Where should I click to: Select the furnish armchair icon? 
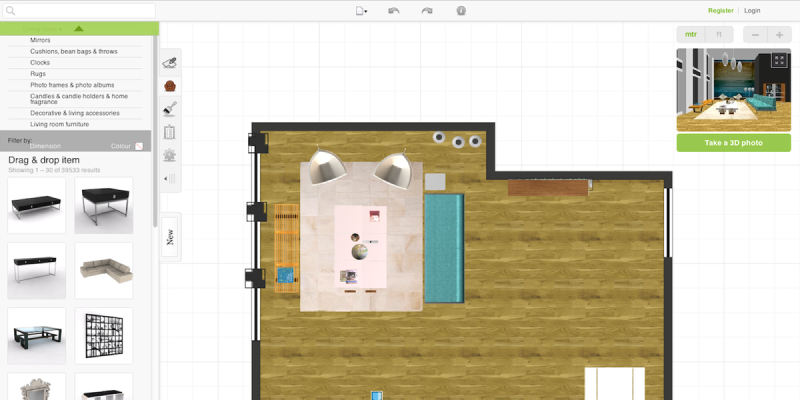pyautogui.click(x=170, y=86)
